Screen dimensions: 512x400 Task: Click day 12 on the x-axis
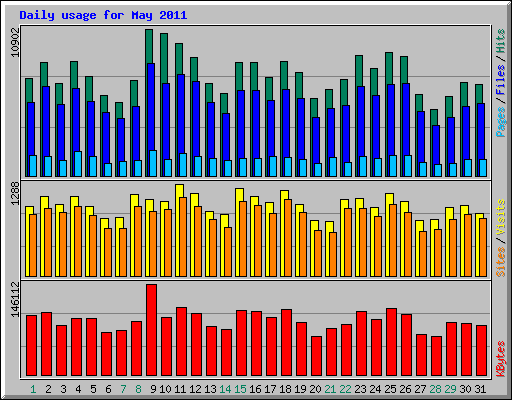pyautogui.click(x=195, y=389)
